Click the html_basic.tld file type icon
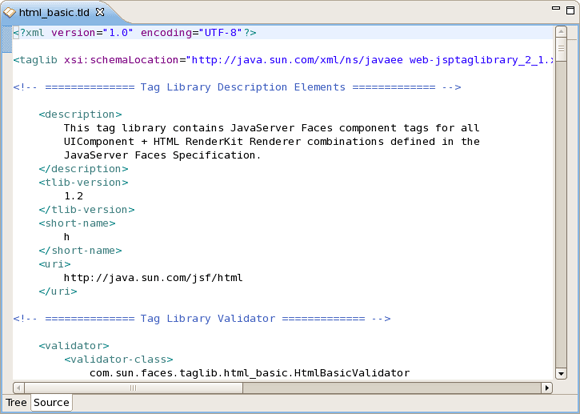This screenshot has width=580, height=414. [10, 13]
